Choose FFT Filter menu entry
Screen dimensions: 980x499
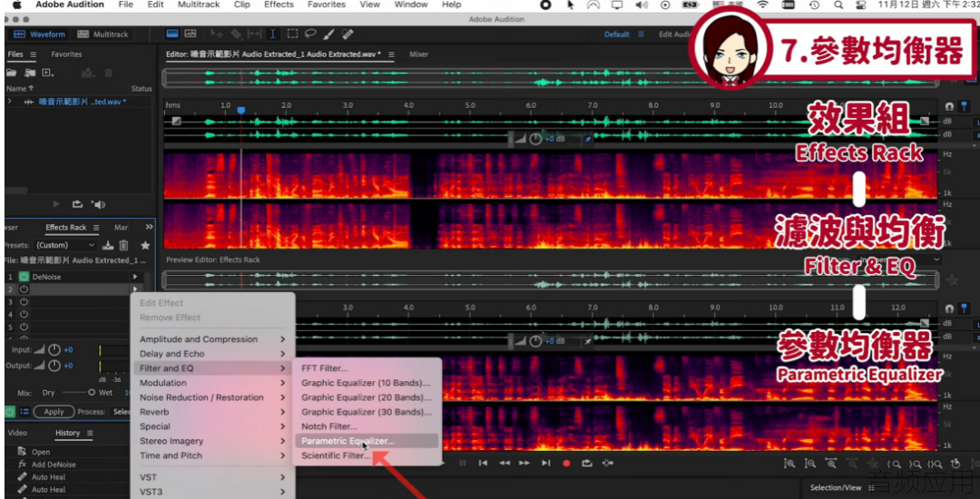coord(367,367)
